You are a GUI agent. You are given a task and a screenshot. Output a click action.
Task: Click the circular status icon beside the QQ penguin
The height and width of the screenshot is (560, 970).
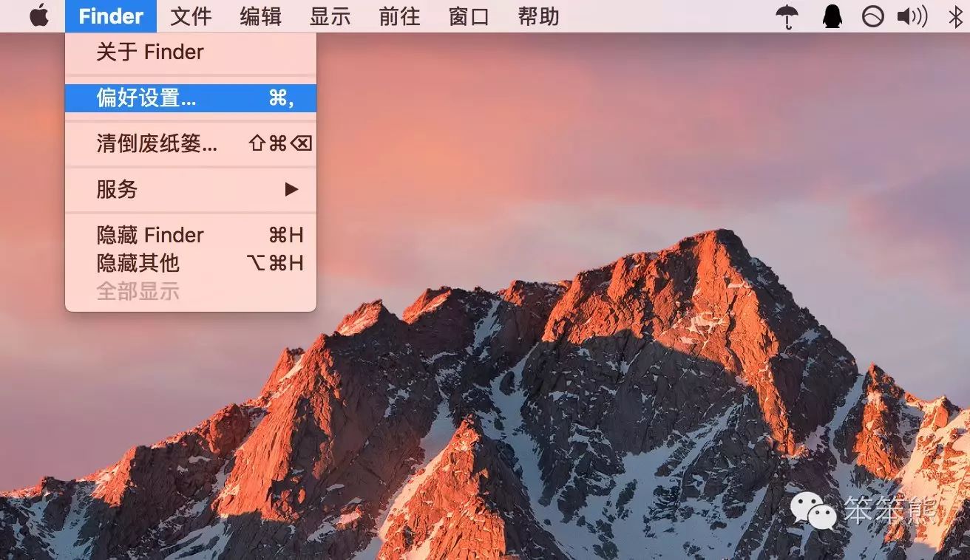(x=872, y=16)
